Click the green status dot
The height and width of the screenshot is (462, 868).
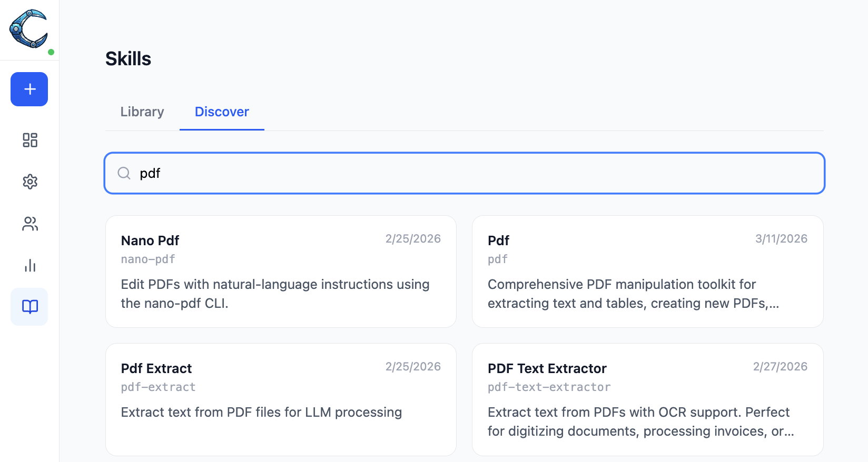51,52
